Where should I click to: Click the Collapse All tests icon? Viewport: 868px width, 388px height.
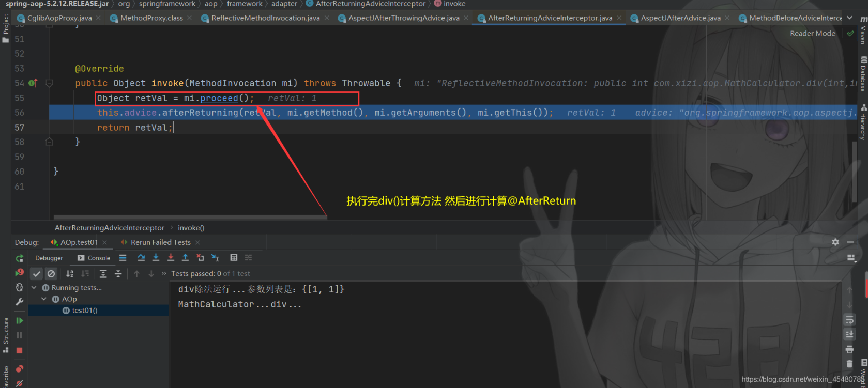click(118, 274)
